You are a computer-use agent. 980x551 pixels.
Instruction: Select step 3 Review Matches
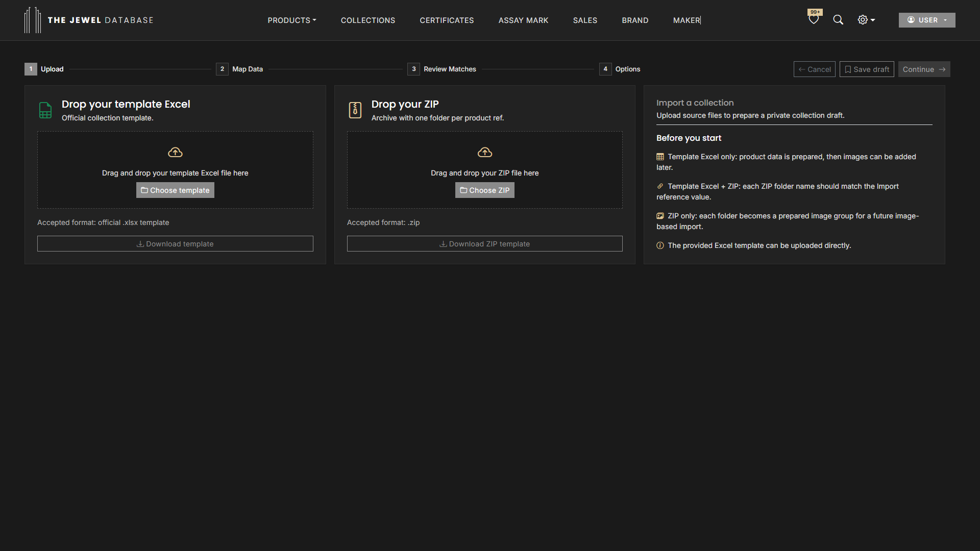pyautogui.click(x=442, y=69)
